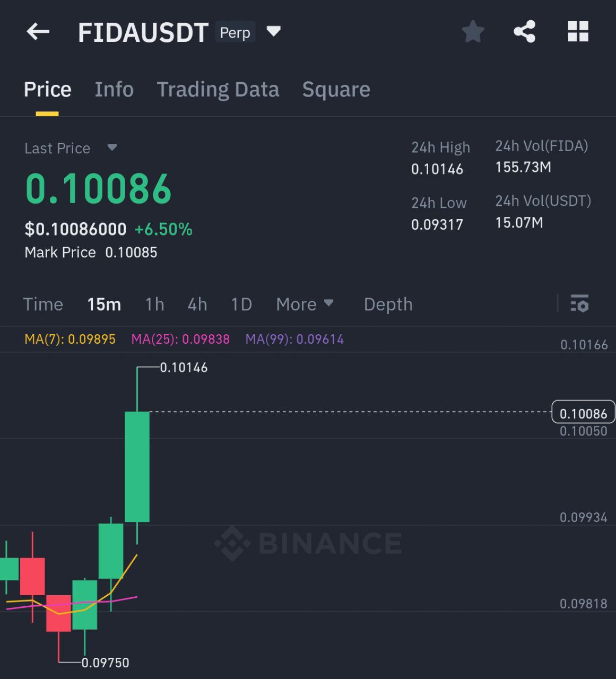
Task: Open the Trading Data tab
Action: point(218,90)
